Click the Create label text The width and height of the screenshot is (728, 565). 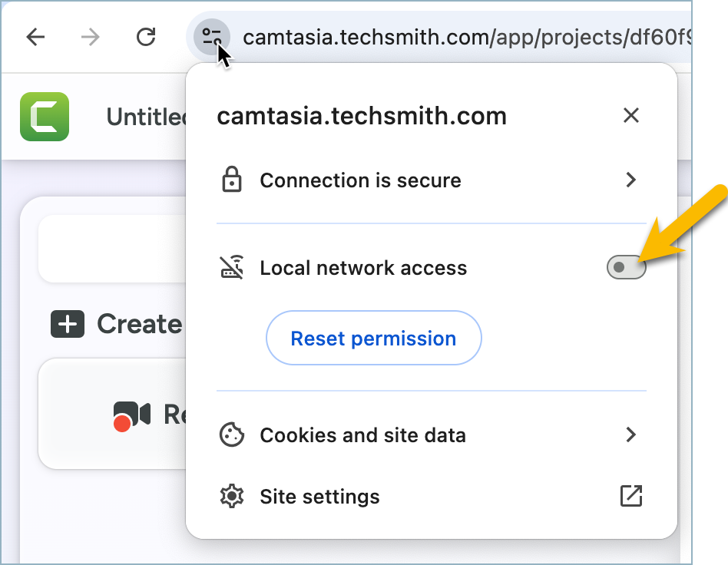[x=140, y=324]
